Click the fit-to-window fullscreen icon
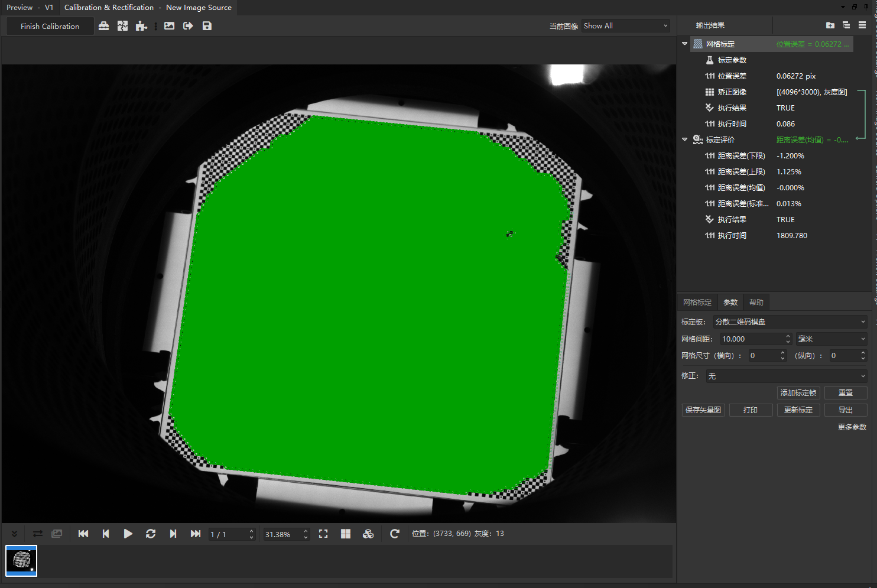Viewport: 877px width, 588px height. (323, 534)
